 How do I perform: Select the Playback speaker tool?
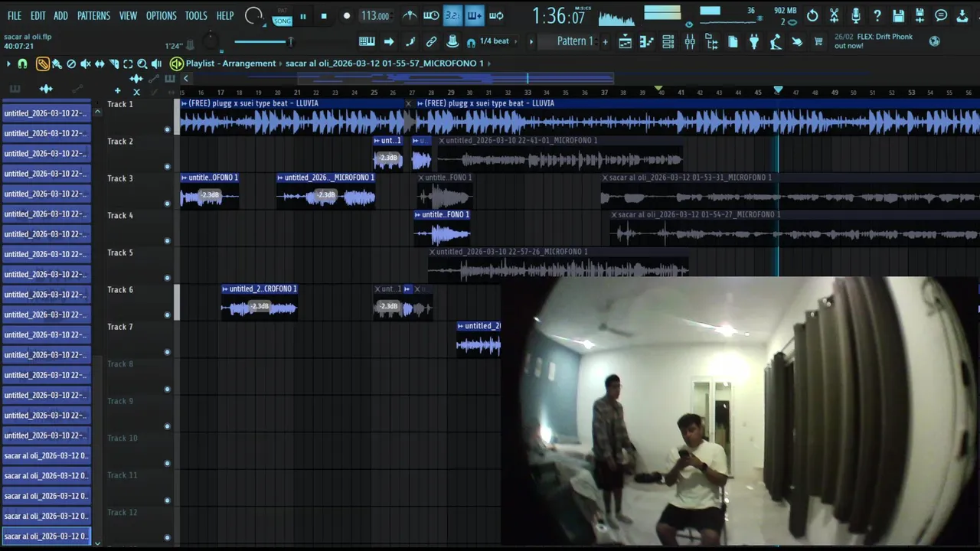[156, 64]
